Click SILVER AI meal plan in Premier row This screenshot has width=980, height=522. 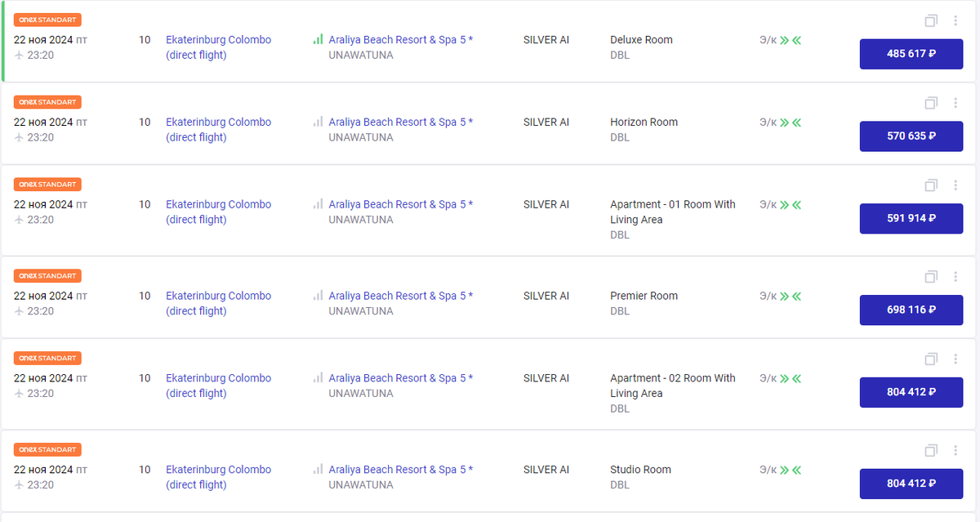(x=546, y=296)
